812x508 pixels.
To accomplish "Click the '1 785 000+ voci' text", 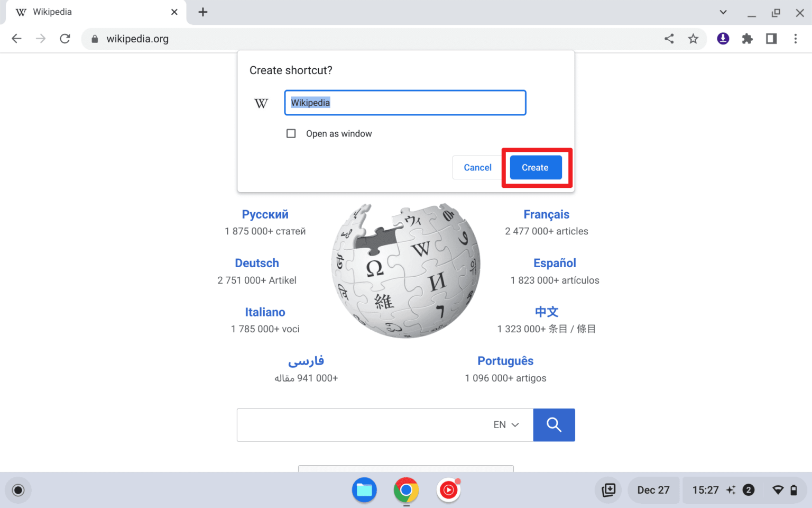I will point(265,329).
